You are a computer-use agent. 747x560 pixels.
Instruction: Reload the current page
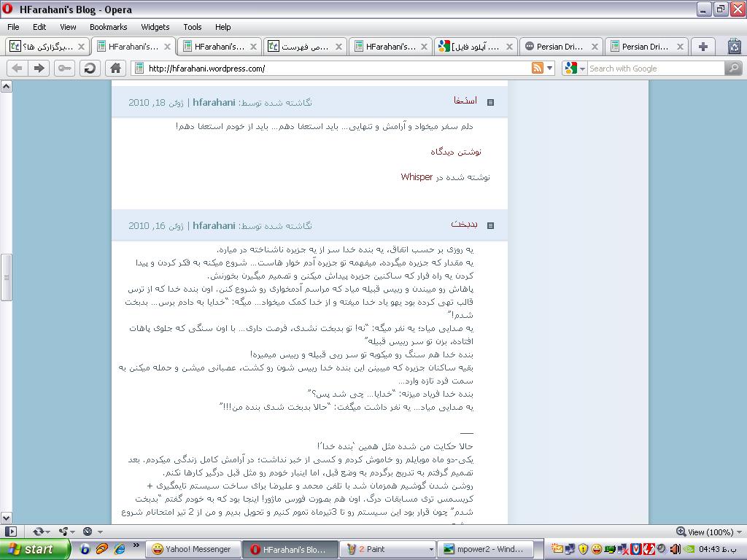pyautogui.click(x=90, y=68)
